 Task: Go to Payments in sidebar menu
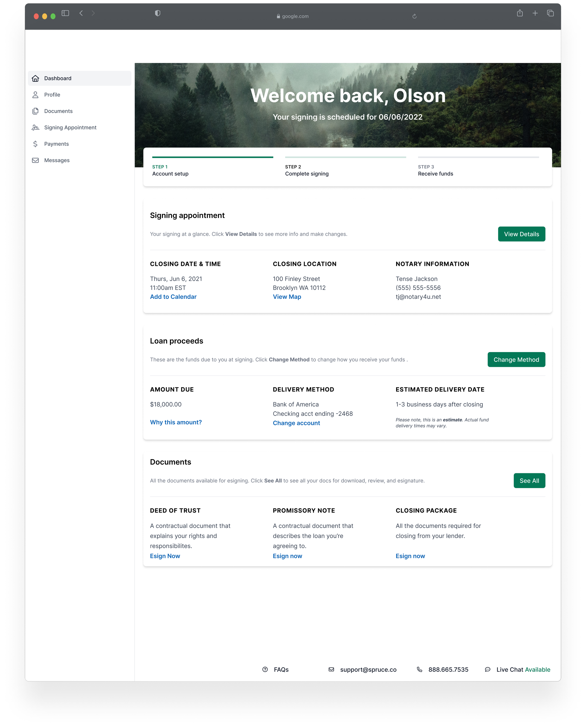pos(56,144)
